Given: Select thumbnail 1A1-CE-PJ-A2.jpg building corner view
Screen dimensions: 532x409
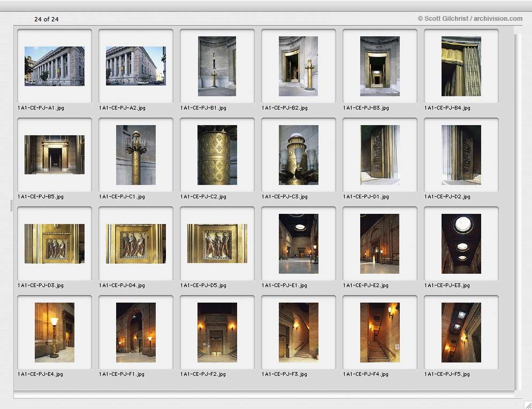Looking at the screenshot, I should coord(136,66).
